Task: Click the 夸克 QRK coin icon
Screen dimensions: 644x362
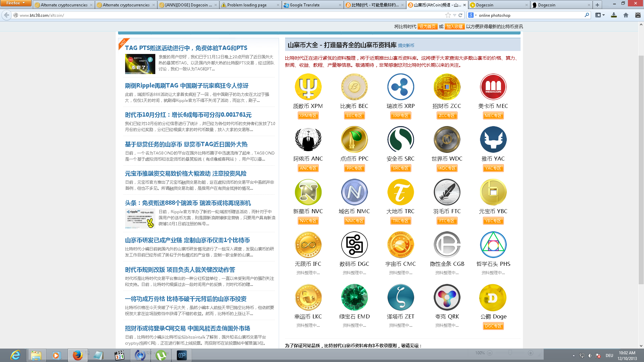Action: tap(447, 297)
